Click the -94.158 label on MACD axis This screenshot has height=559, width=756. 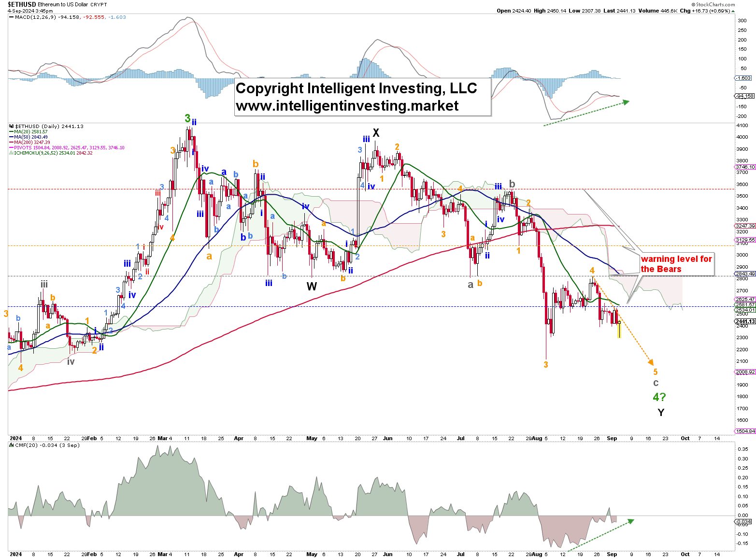click(744, 96)
